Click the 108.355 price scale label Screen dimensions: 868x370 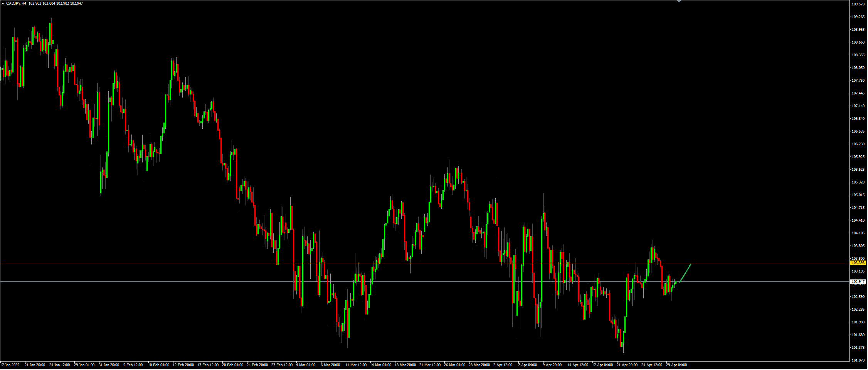coord(858,55)
